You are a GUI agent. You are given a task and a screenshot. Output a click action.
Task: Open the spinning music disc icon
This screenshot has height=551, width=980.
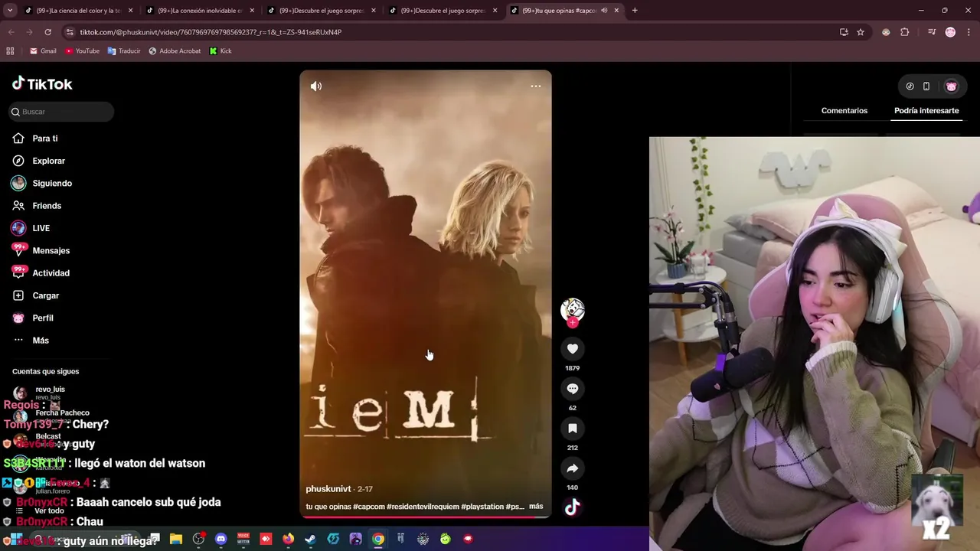(x=572, y=507)
